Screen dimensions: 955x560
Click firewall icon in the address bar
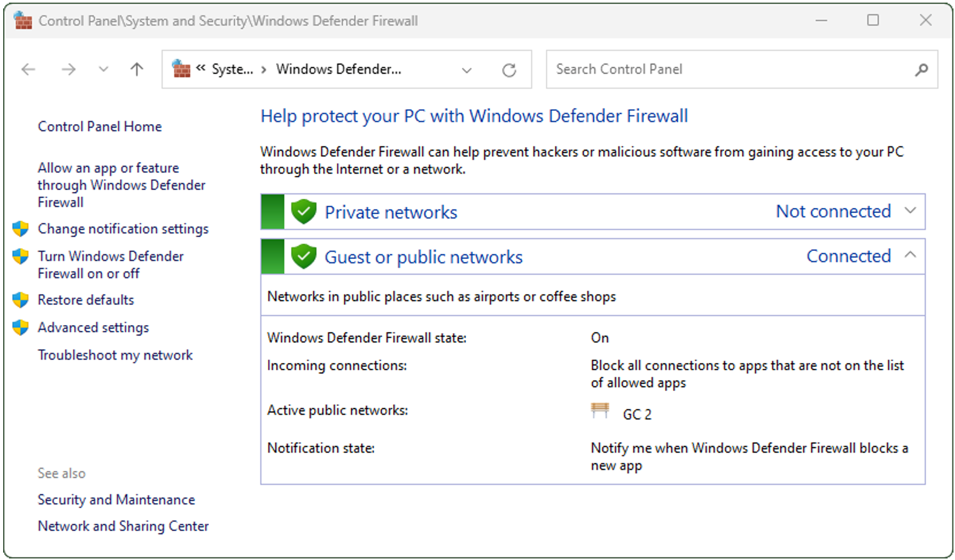coord(181,69)
